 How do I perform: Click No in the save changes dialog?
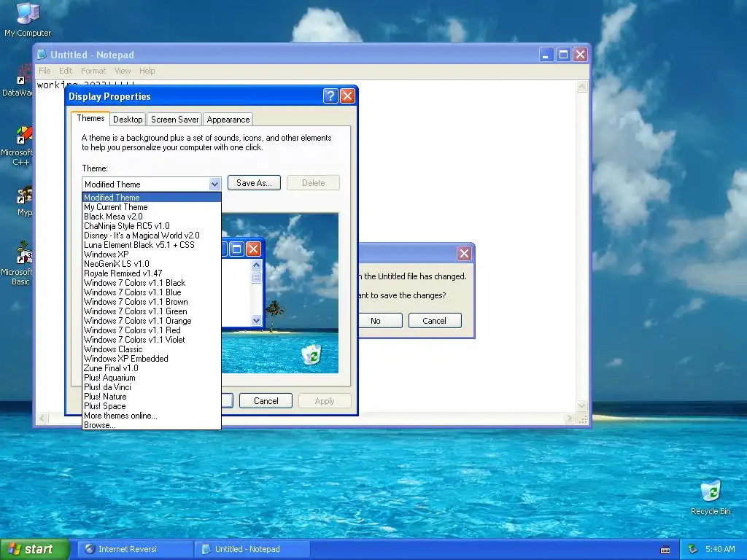point(380,321)
